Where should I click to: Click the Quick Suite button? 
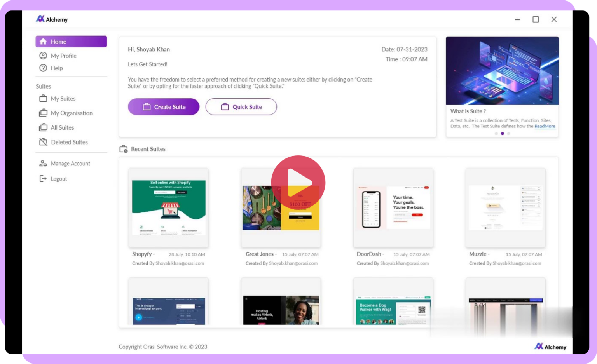241,107
